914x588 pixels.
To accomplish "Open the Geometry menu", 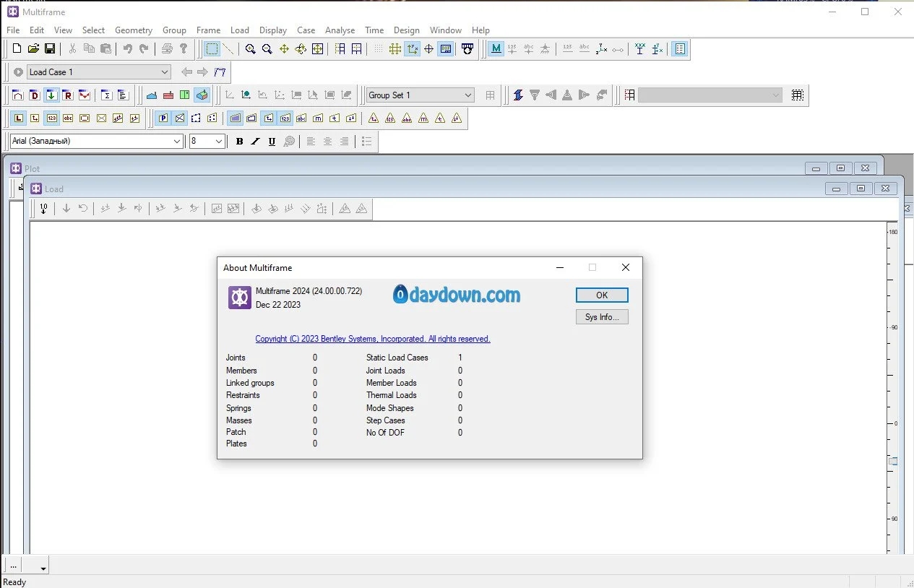I will (x=133, y=30).
